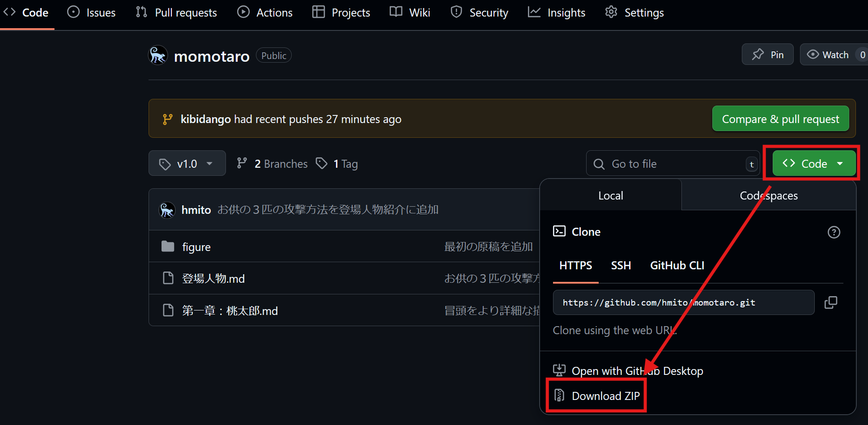Screen dimensions: 868x425
Task: Open the file 第一章：桃太郎.md
Action: click(230, 311)
